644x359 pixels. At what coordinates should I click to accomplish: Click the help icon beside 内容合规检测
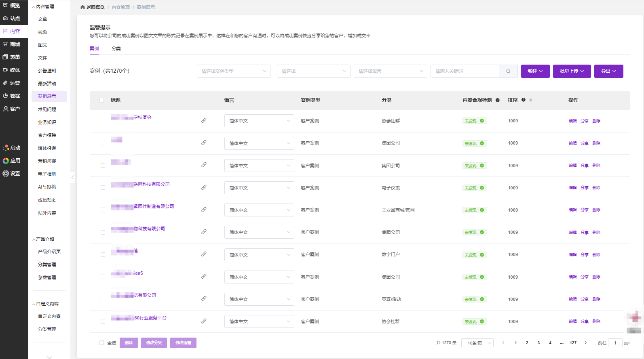[498, 100]
